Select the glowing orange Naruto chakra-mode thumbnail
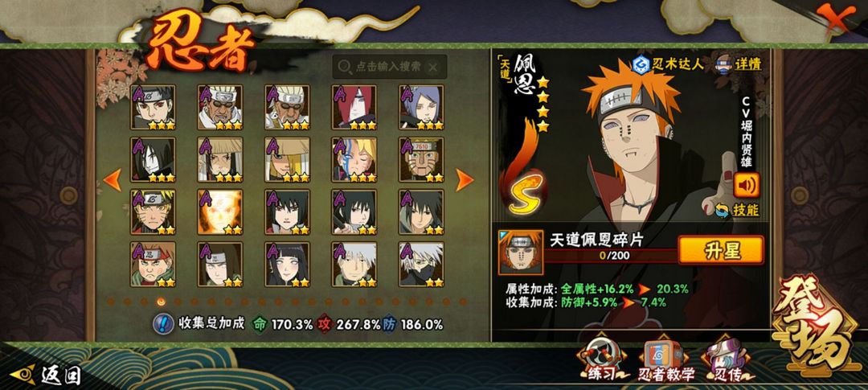The height and width of the screenshot is (390, 868). [x=219, y=212]
